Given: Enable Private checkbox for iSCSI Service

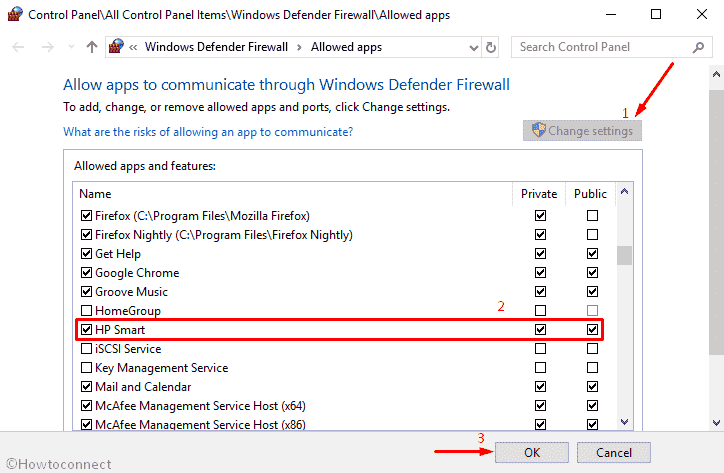Looking at the screenshot, I should [540, 348].
